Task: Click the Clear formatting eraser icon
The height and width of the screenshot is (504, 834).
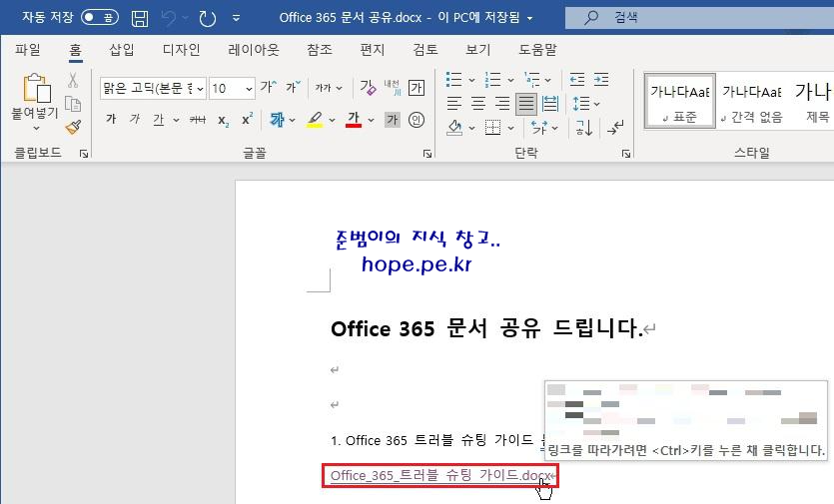Action: (368, 88)
